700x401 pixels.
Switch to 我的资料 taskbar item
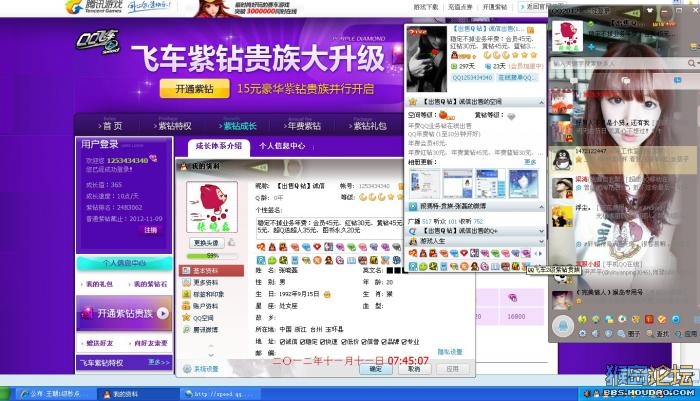137,394
